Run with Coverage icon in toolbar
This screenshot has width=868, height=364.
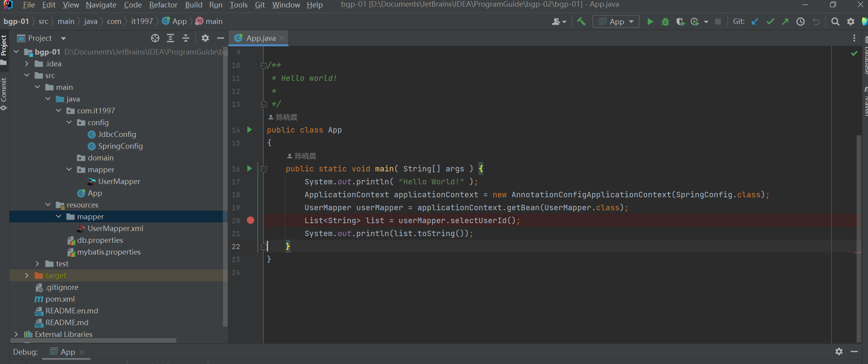coord(680,22)
